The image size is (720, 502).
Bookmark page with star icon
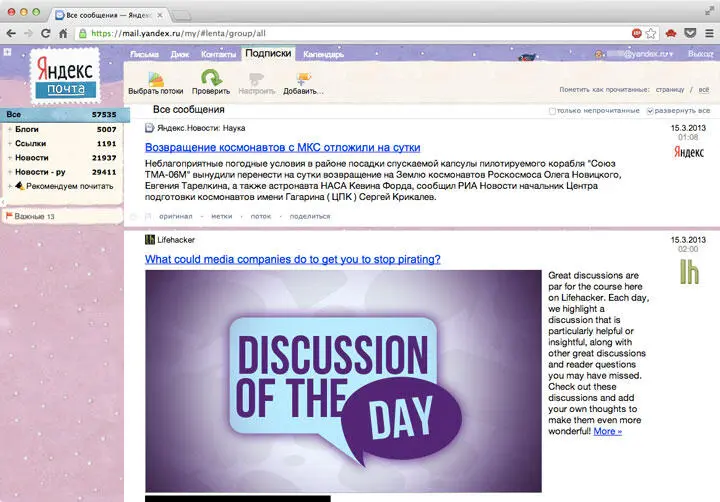(x=651, y=33)
